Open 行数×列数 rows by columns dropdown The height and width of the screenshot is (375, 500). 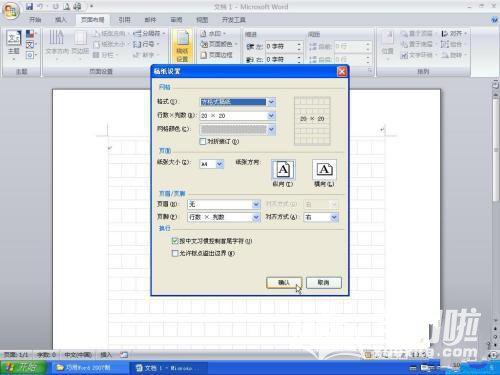pos(271,116)
